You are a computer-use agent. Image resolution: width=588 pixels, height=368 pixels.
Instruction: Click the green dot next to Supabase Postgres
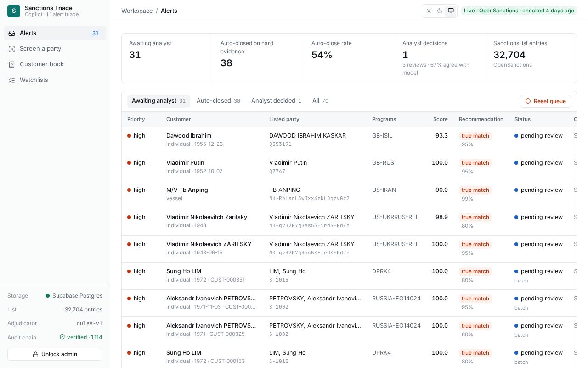48,296
